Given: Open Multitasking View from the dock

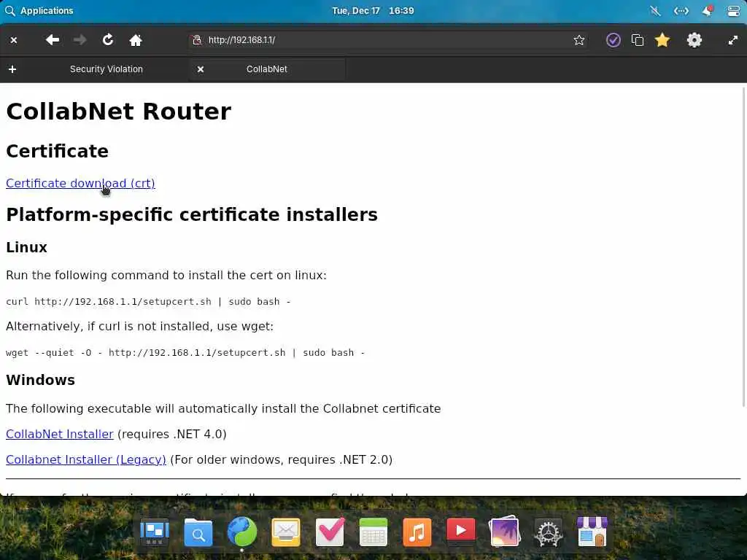Looking at the screenshot, I should (x=155, y=532).
